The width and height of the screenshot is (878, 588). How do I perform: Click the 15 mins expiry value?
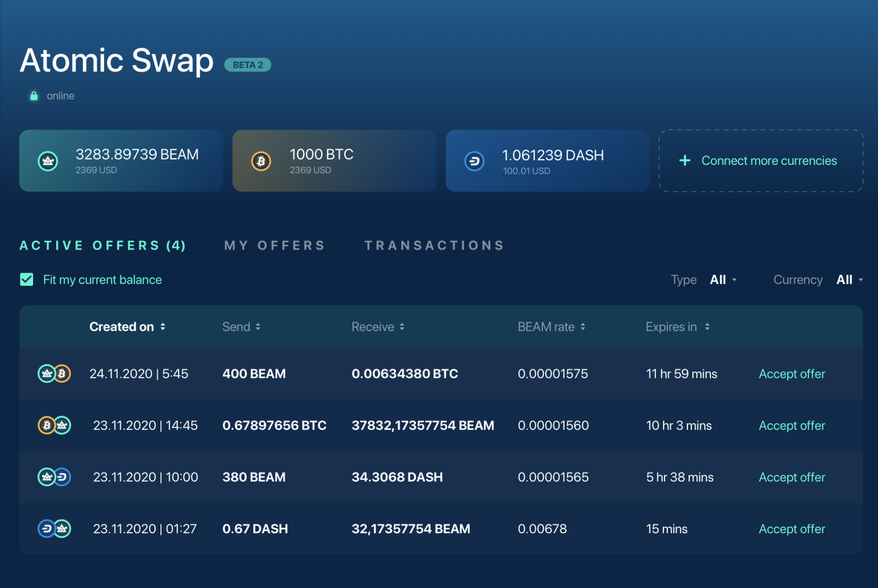click(x=666, y=529)
